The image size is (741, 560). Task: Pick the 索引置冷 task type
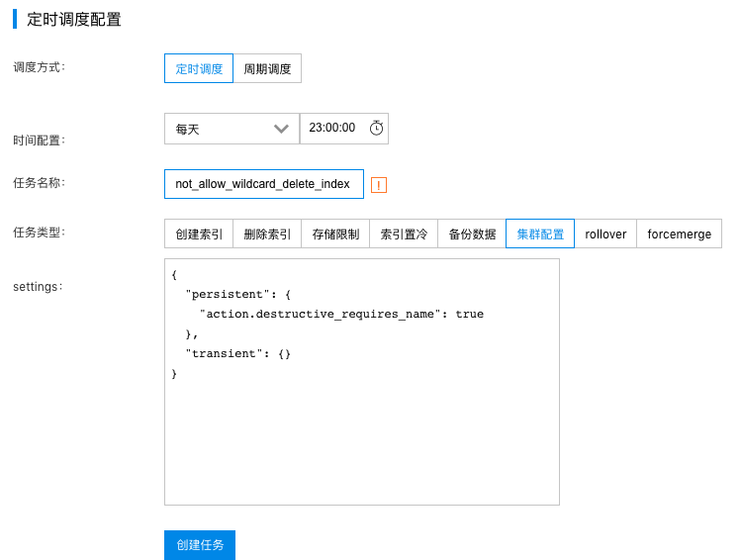pos(404,233)
